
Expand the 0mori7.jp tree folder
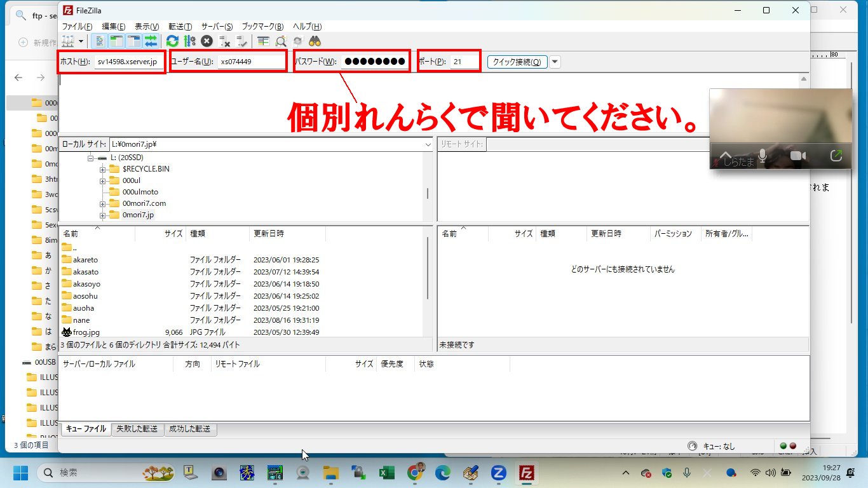(102, 215)
